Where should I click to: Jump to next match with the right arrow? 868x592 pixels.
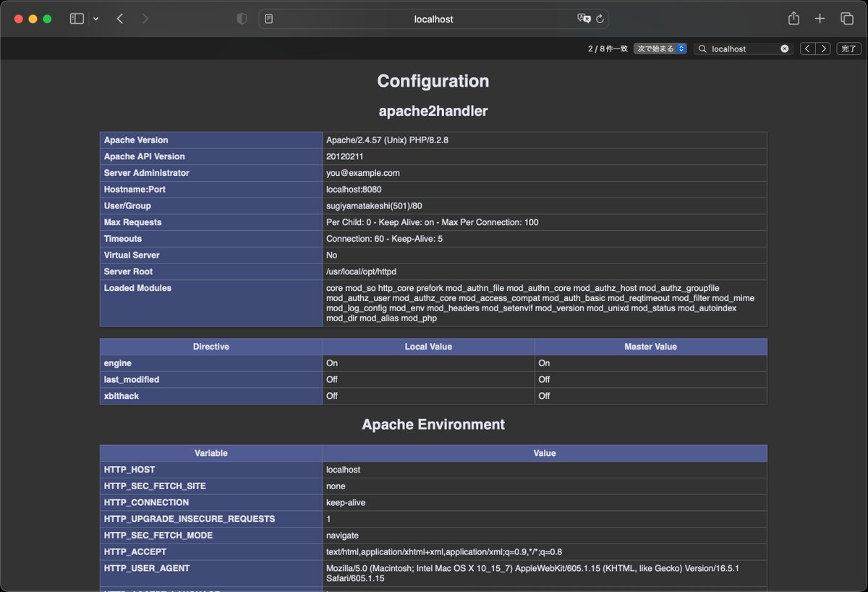click(824, 48)
